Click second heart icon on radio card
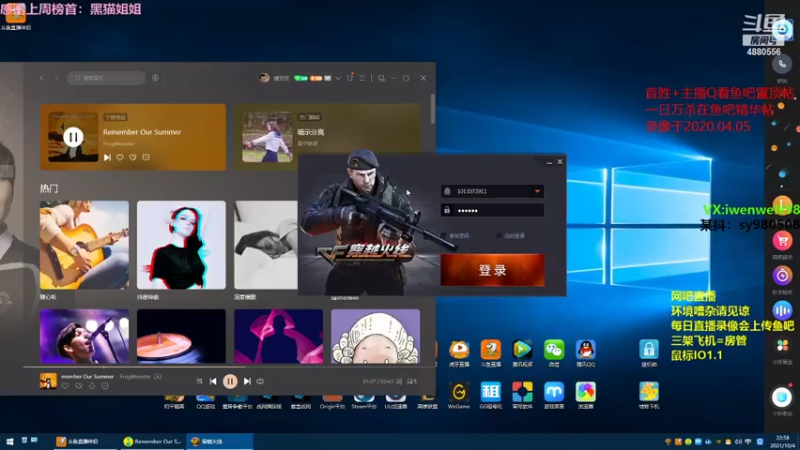 coord(133,158)
